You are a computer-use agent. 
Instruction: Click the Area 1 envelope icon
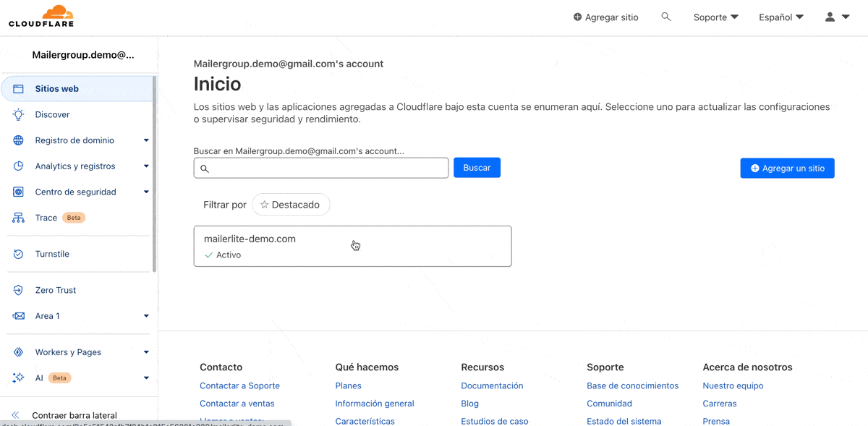[x=19, y=316]
